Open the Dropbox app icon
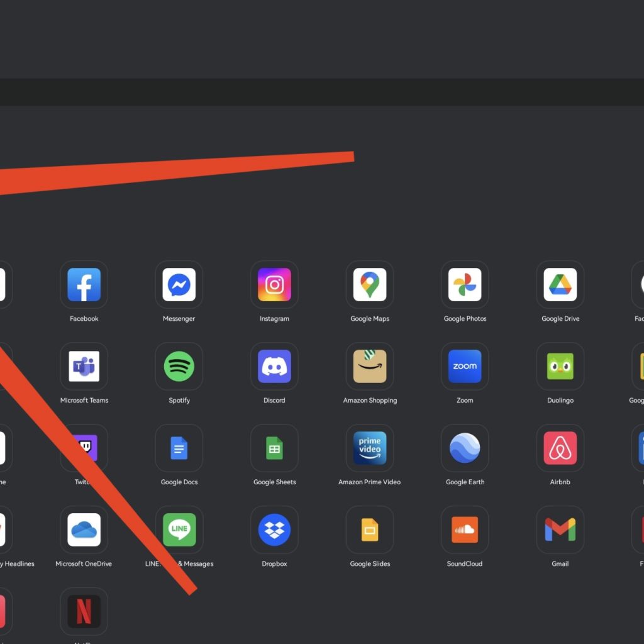 [274, 530]
